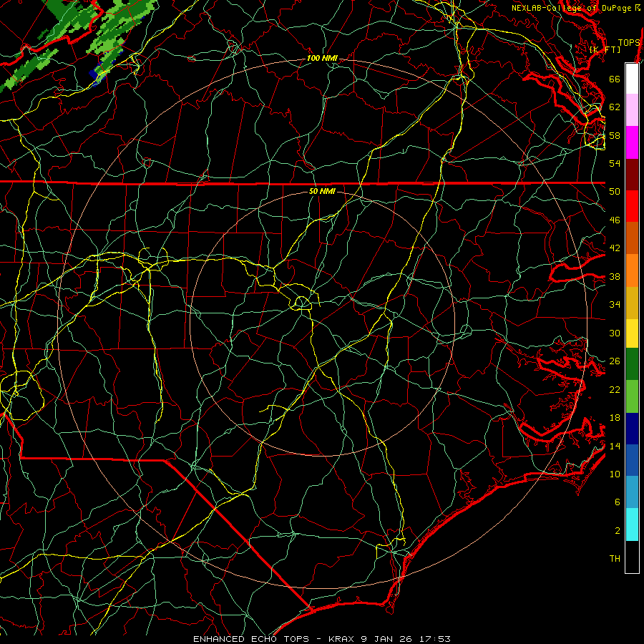Click the light green legend swatch

(x=632, y=396)
